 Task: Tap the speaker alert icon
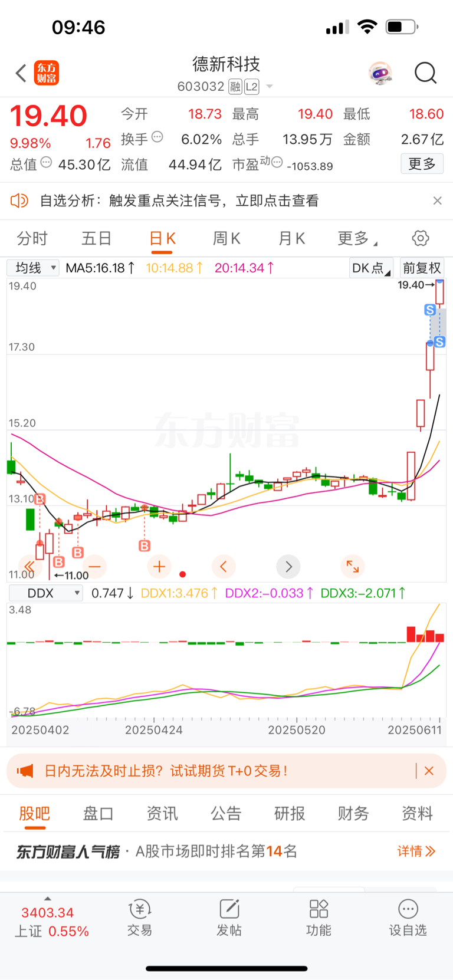(x=19, y=201)
